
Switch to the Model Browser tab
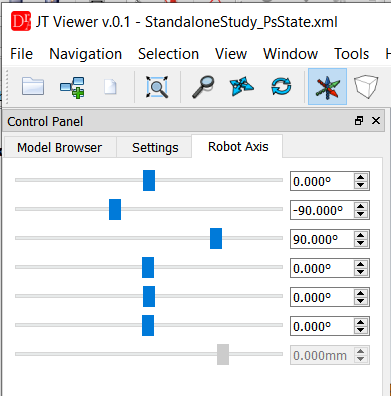[x=59, y=147]
